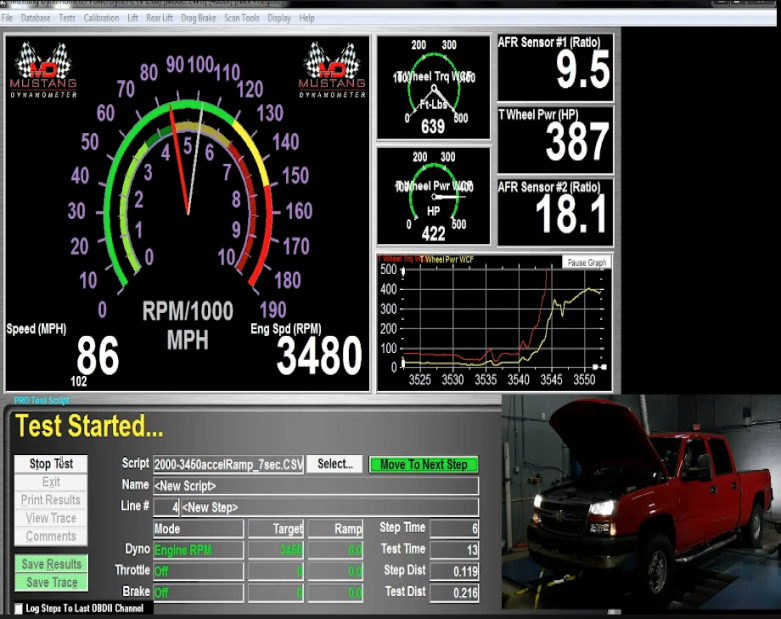Click the View Trace button
Image resolution: width=781 pixels, height=619 pixels.
click(51, 518)
